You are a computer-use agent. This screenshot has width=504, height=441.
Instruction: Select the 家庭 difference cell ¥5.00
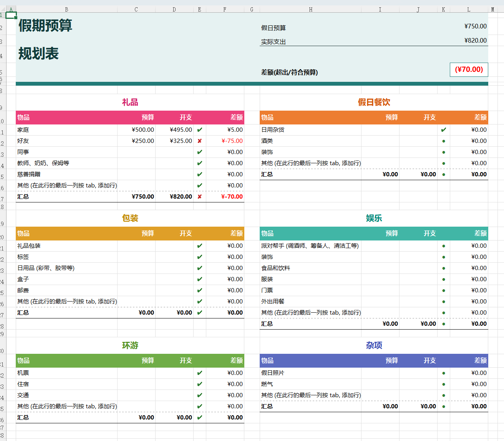(225, 130)
